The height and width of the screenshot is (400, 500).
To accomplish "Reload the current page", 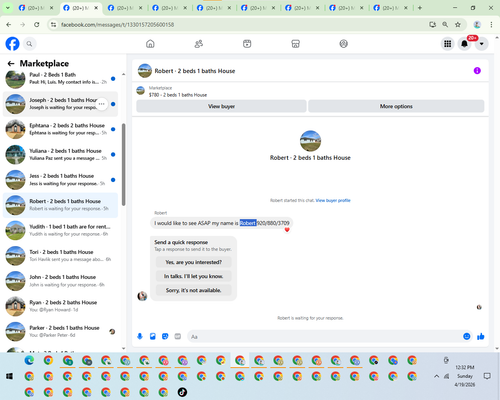I will (37, 24).
